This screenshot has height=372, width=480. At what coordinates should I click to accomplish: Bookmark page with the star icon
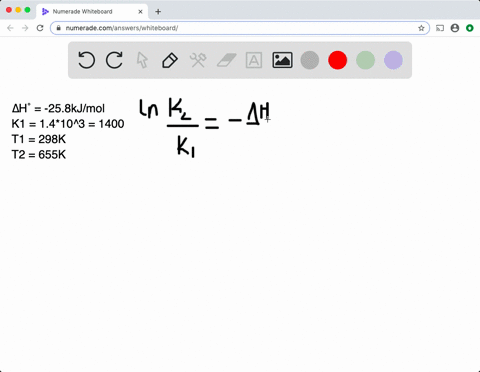(421, 28)
